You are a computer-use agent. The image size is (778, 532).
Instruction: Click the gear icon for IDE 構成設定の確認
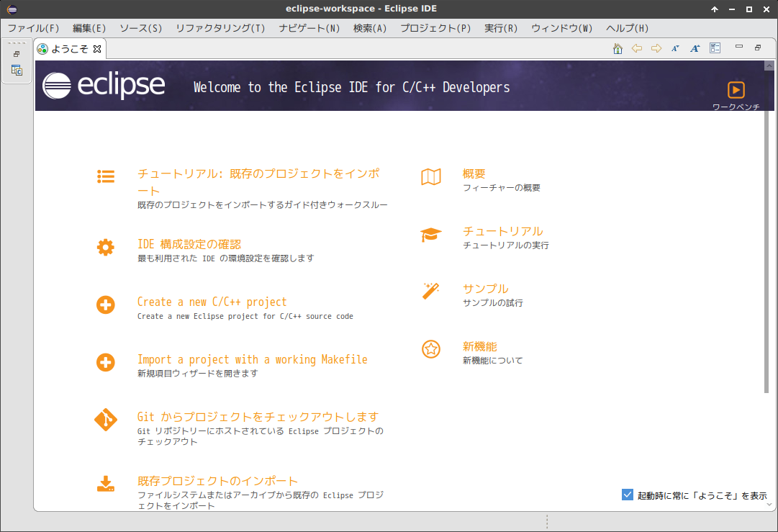point(106,247)
